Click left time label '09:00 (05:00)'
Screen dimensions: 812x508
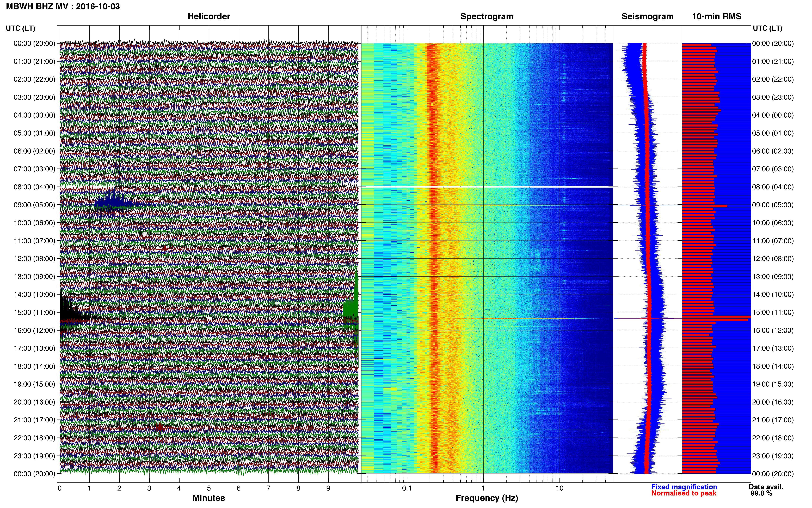(34, 205)
